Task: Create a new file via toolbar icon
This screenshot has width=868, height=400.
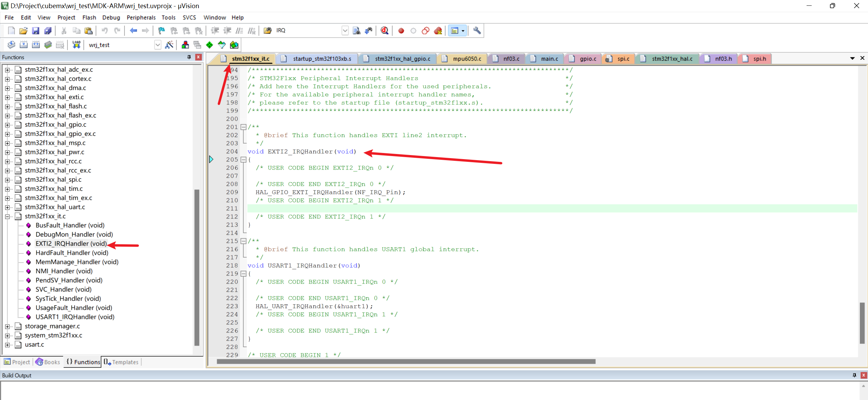Action: [11, 31]
